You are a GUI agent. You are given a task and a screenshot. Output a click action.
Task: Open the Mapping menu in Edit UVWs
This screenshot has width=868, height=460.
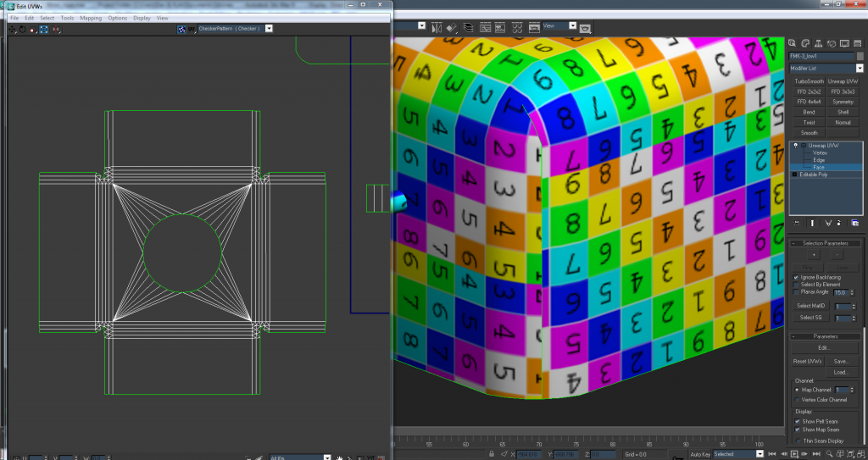point(91,18)
